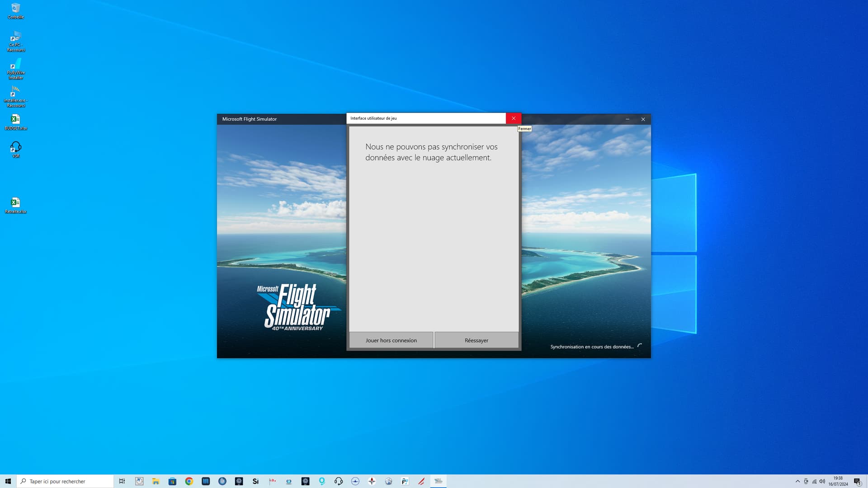This screenshot has width=868, height=488.
Task: Open the Corbeille desktop icon
Action: pyautogui.click(x=16, y=11)
